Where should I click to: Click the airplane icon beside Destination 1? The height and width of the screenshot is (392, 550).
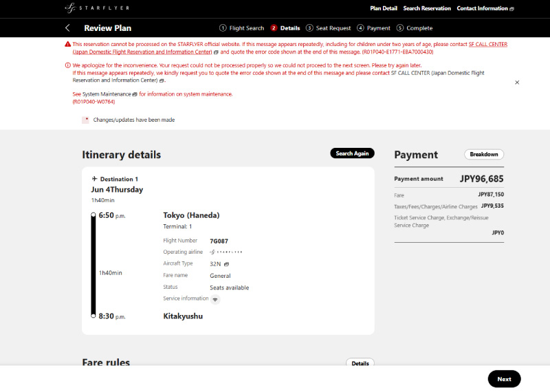(x=94, y=179)
